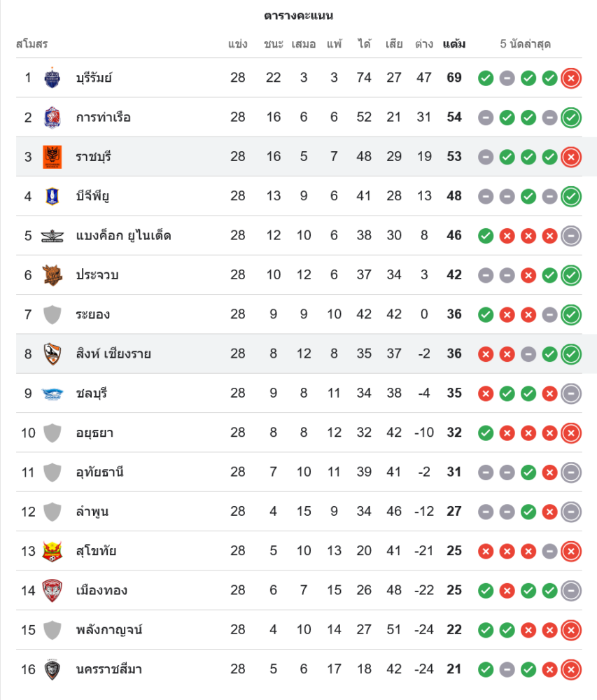
Task: Open the อยุธยา team page
Action: click(94, 433)
